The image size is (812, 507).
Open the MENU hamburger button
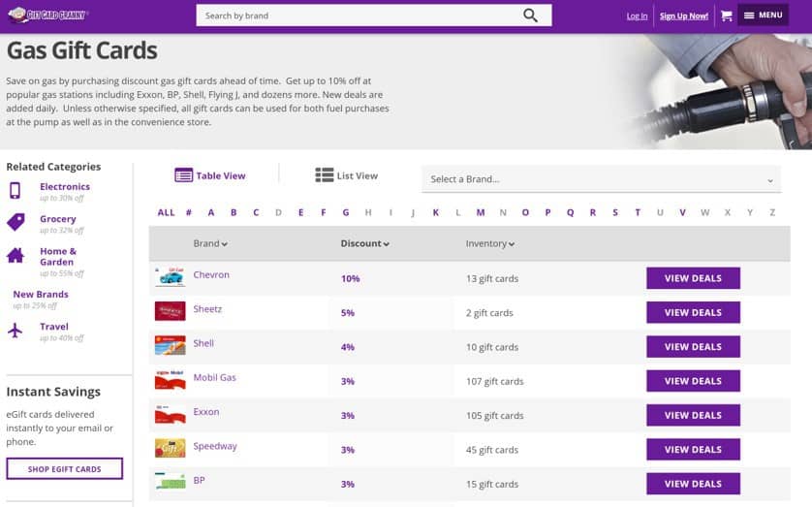coord(763,16)
